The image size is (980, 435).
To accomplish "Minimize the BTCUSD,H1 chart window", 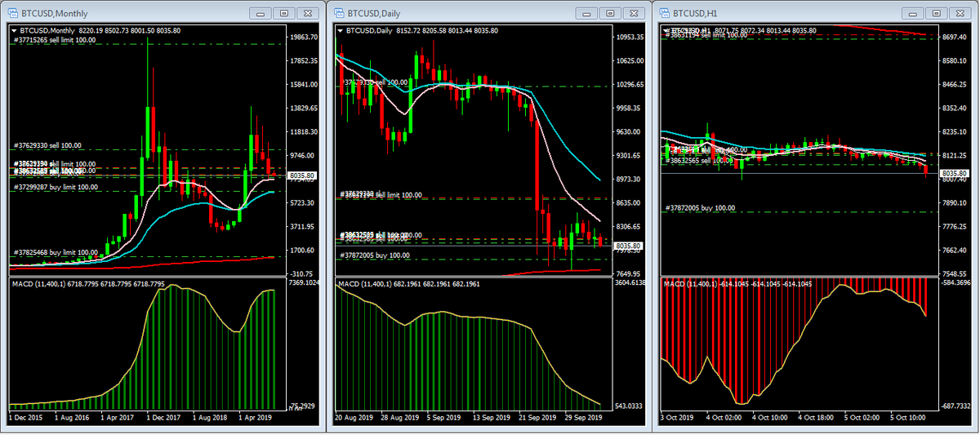I will (x=911, y=13).
